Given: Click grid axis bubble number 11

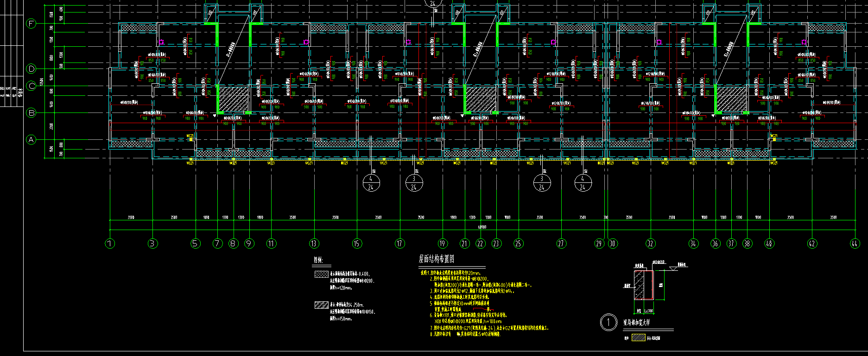Looking at the screenshot, I should coord(272,244).
